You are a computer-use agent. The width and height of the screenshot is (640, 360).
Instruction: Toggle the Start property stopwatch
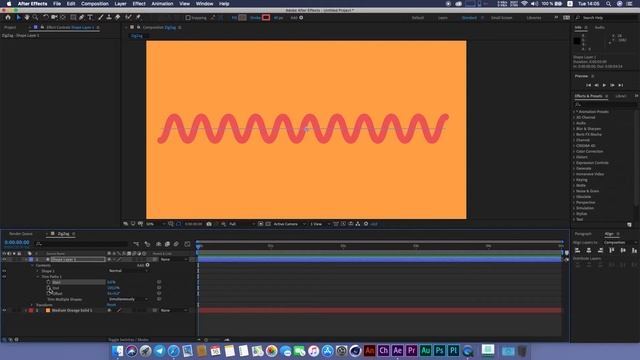point(48,282)
